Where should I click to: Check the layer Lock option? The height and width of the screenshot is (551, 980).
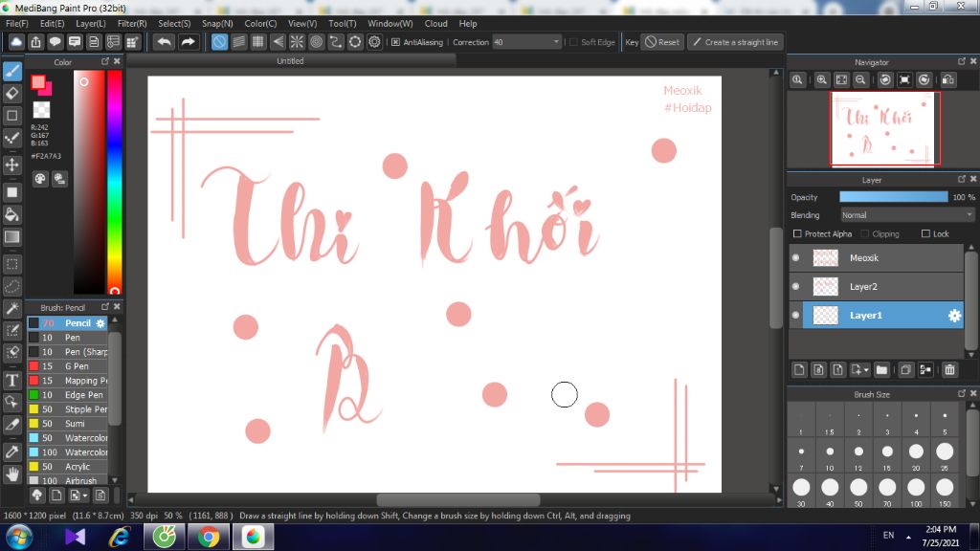pos(925,233)
